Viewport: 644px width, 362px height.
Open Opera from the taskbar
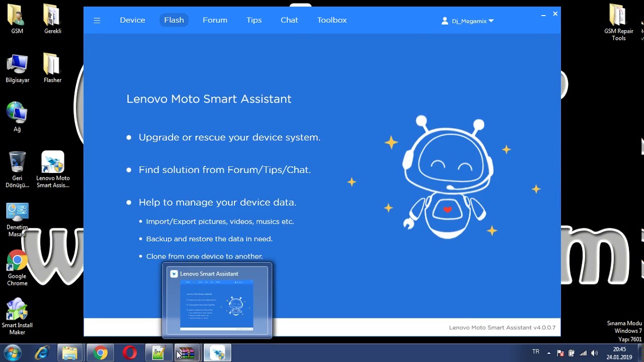(129, 353)
